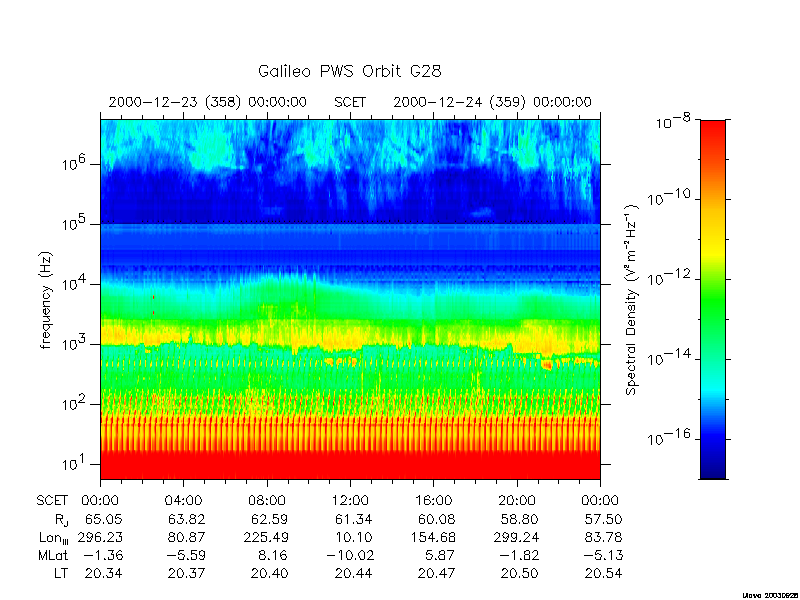Image resolution: width=800 pixels, height=600 pixels.
Task: Click the RJ value 57.50
Action: point(603,519)
